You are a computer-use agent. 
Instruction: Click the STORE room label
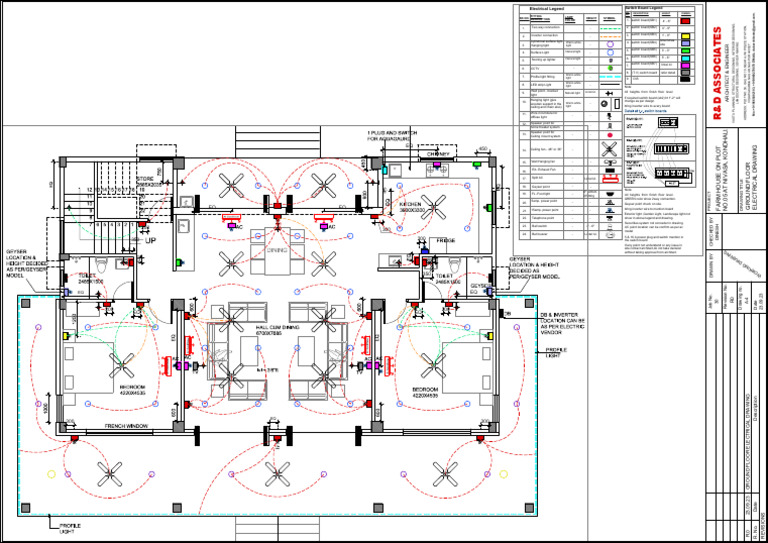coord(145,179)
